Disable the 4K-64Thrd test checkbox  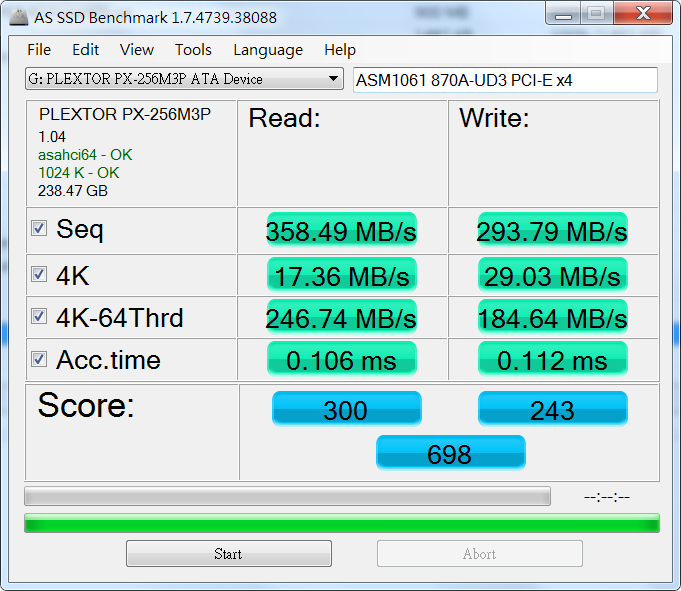pos(39,317)
